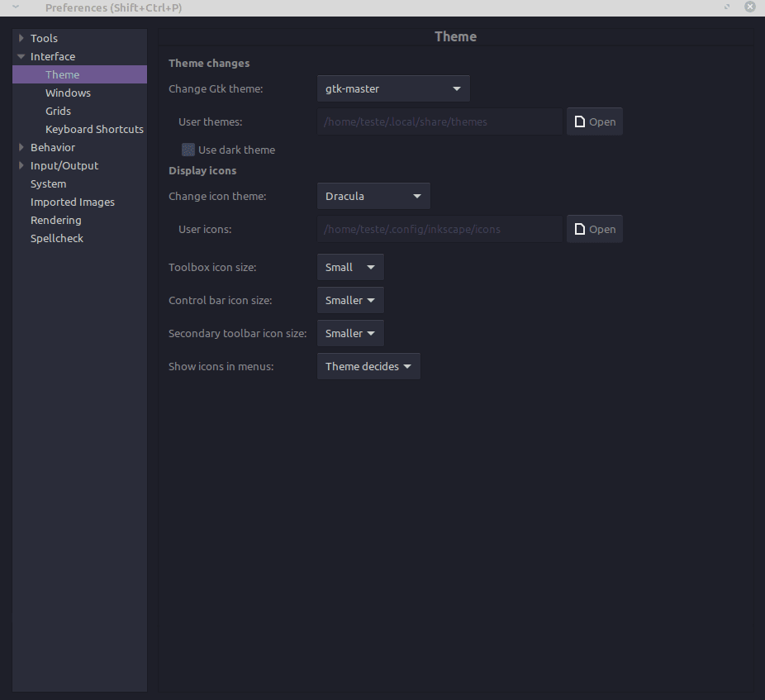Image resolution: width=765 pixels, height=700 pixels.
Task: Open Keyboard Shortcuts preferences page
Action: [x=94, y=129]
